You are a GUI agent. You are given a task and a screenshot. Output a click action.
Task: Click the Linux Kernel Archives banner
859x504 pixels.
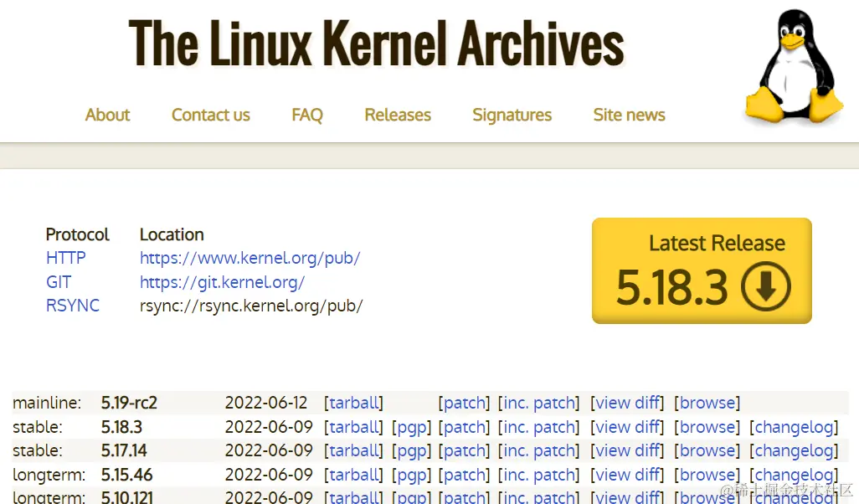coord(375,42)
